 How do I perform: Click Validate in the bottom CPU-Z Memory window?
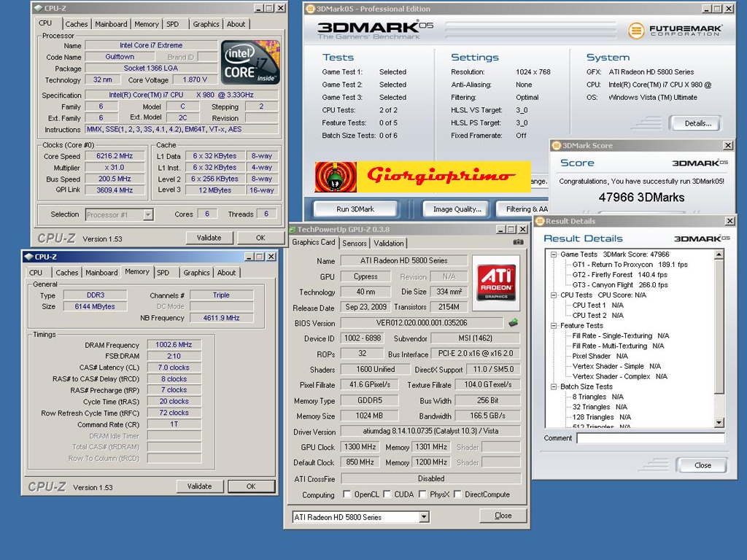coord(200,486)
